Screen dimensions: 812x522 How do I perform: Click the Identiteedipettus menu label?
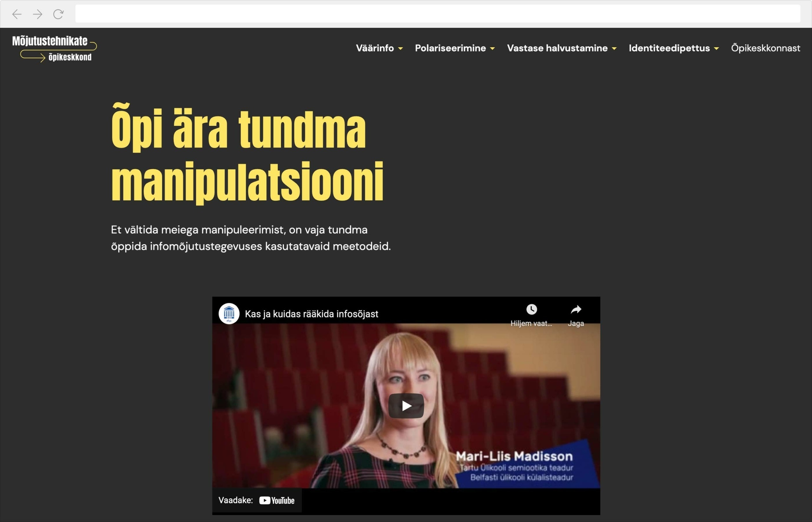(669, 48)
